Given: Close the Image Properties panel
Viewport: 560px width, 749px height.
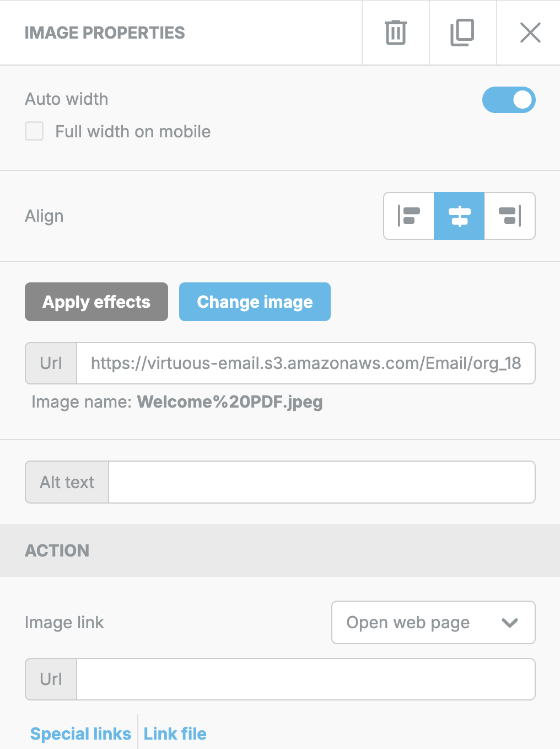Looking at the screenshot, I should pos(530,33).
